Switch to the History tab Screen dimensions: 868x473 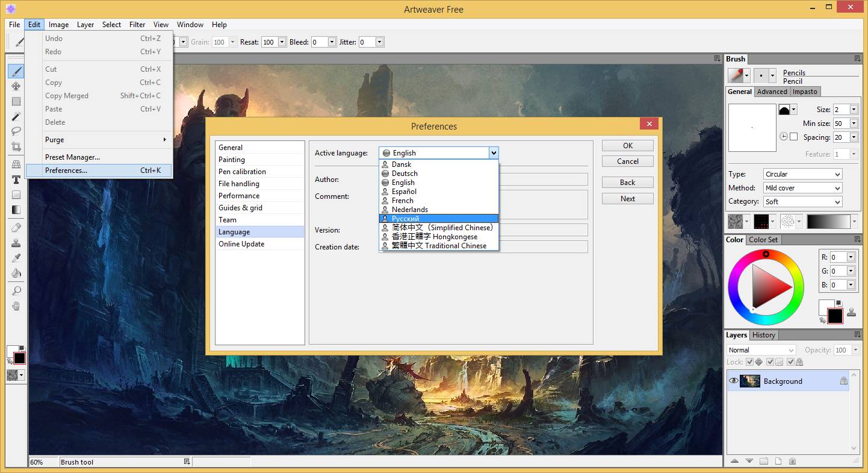[x=764, y=335]
